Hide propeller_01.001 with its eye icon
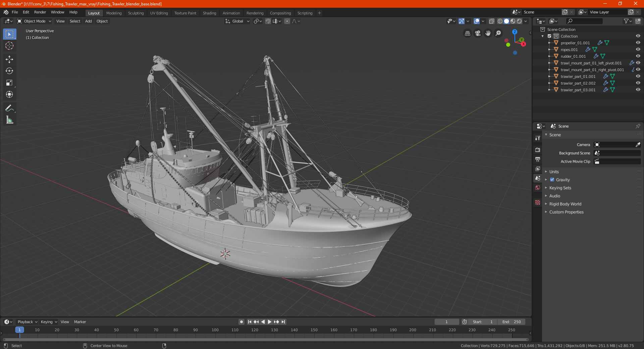644x349 pixels. 638,43
